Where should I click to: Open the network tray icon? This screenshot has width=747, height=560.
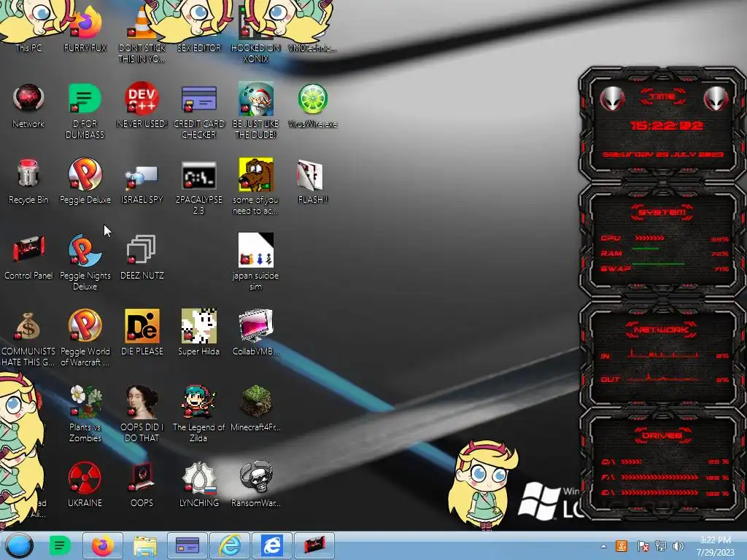pyautogui.click(x=661, y=546)
